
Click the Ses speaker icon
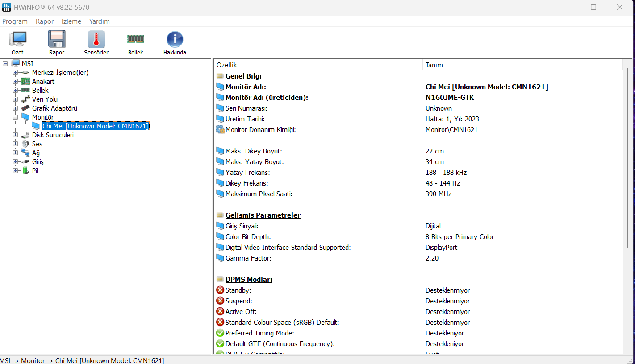25,144
